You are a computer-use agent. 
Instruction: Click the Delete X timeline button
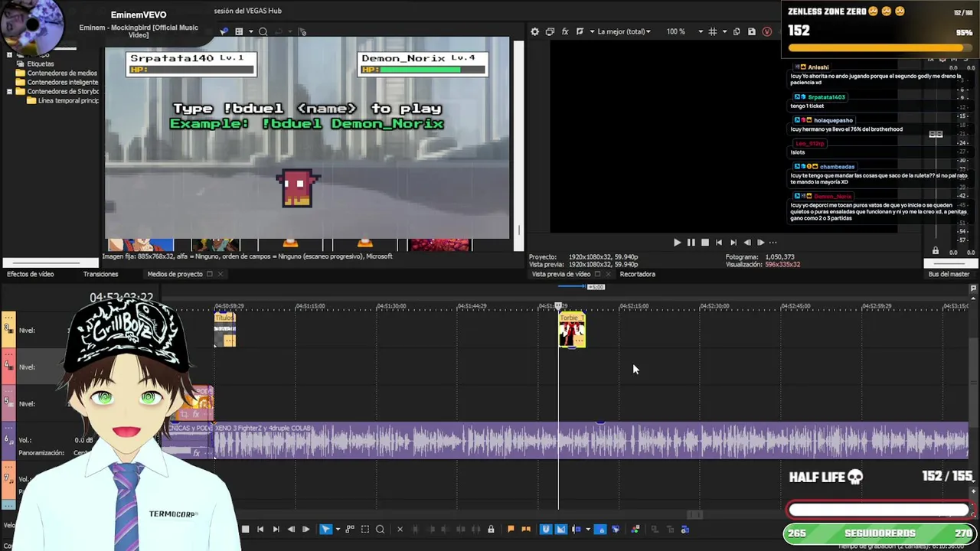coord(400,529)
